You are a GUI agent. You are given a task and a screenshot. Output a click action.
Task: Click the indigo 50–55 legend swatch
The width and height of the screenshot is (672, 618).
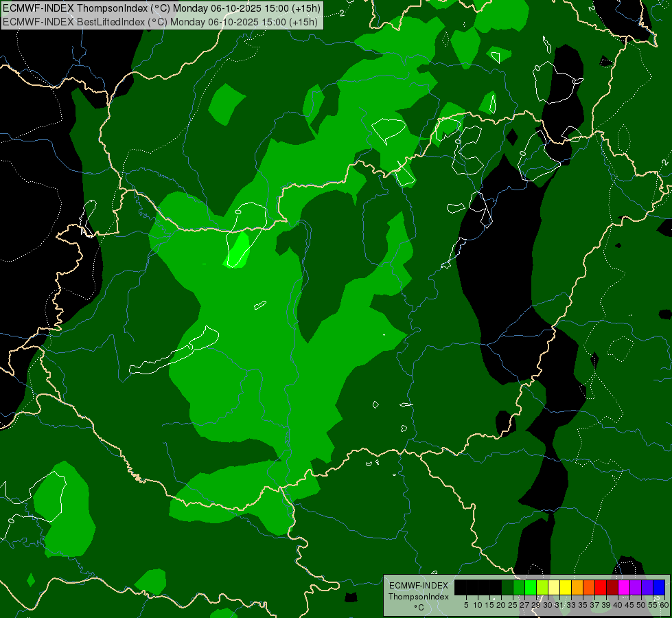(647, 588)
